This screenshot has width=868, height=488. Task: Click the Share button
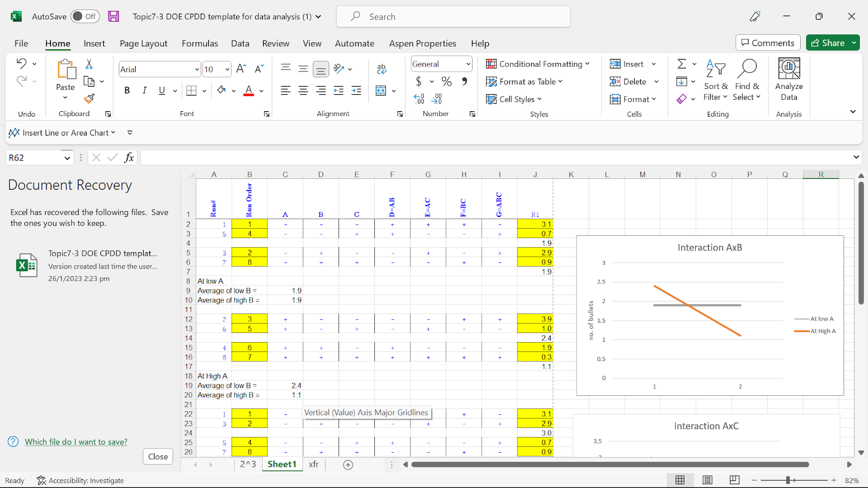827,43
